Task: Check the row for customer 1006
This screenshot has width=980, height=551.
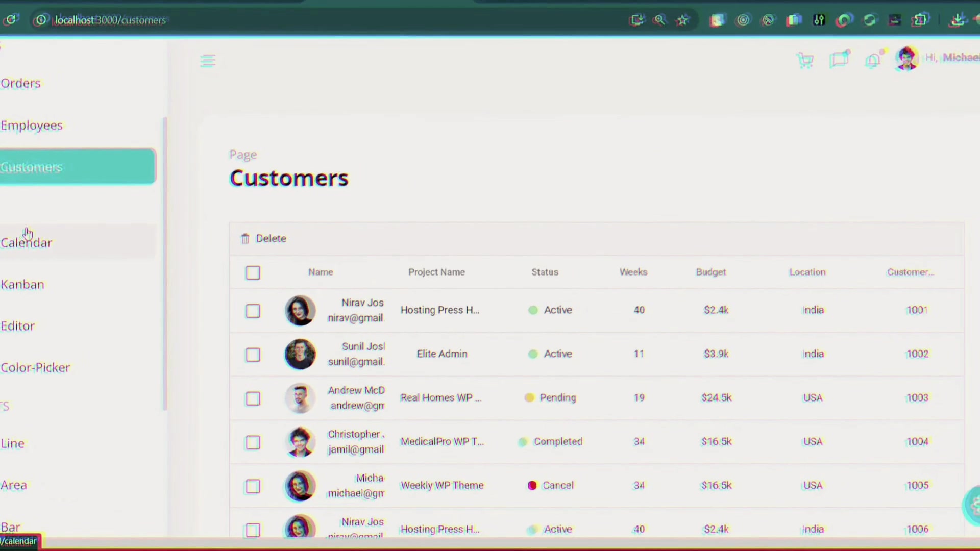Action: 253,530
